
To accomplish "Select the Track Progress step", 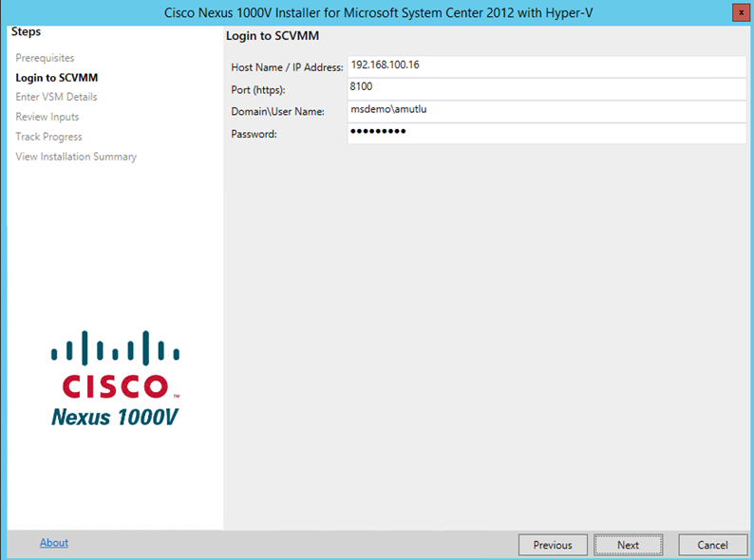I will 48,137.
